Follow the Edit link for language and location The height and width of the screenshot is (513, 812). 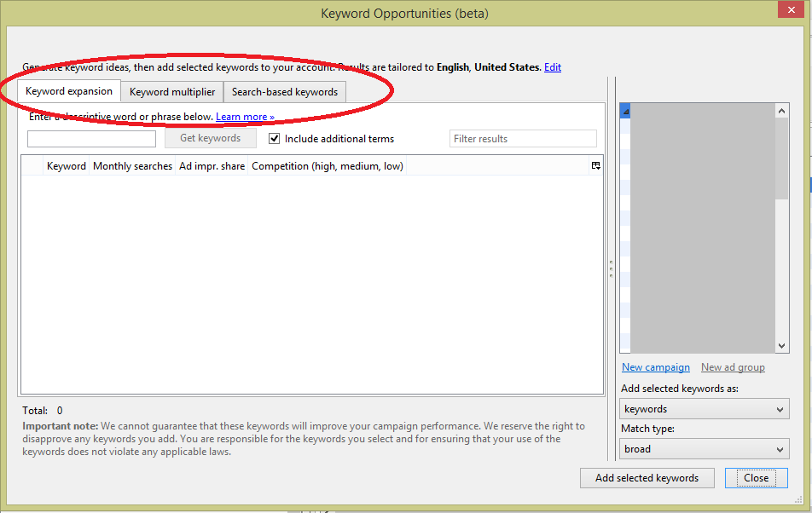553,67
